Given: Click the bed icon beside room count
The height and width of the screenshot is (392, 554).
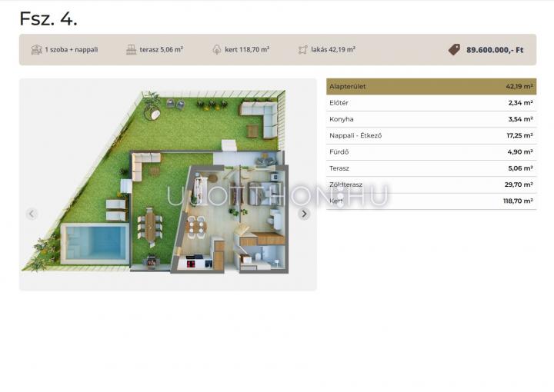Looking at the screenshot, I should tap(36, 50).
